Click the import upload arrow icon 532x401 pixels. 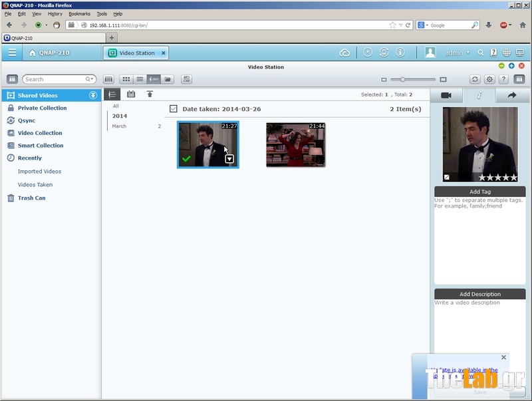[150, 94]
